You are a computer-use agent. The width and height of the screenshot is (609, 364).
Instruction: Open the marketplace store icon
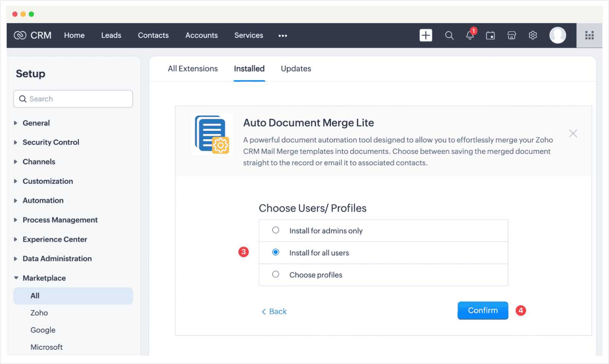click(x=512, y=35)
